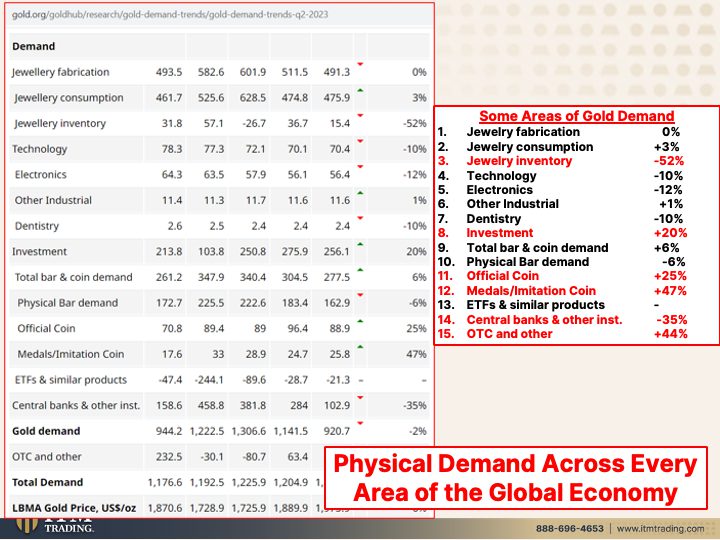Click the www.itmtrading.com link in footer
Screen dimensions: 720x540
(660, 529)
